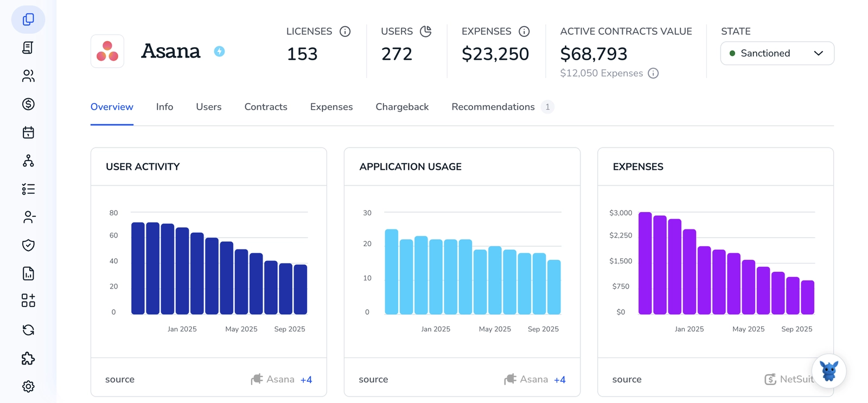Switch to the Expenses tab
868x403 pixels.
click(x=331, y=107)
